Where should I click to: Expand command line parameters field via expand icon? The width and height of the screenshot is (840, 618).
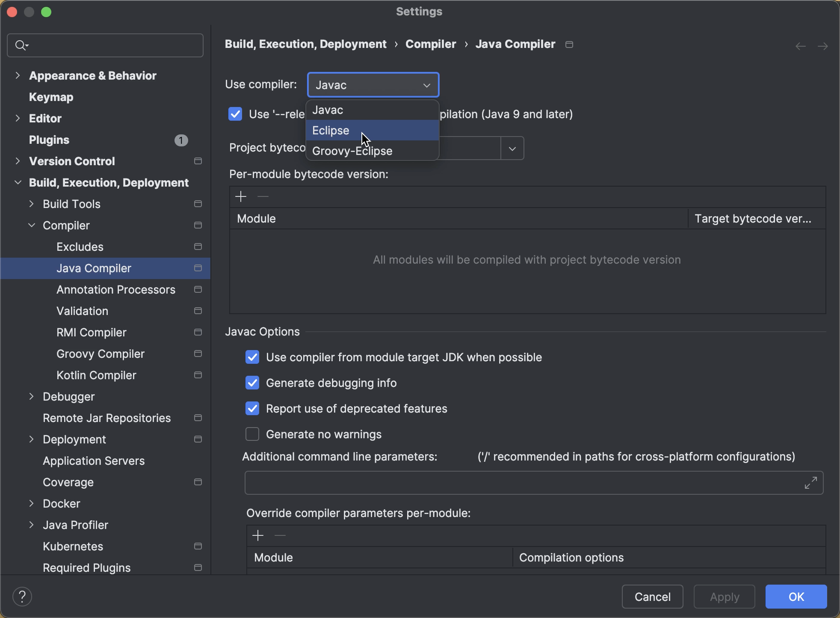click(x=810, y=482)
